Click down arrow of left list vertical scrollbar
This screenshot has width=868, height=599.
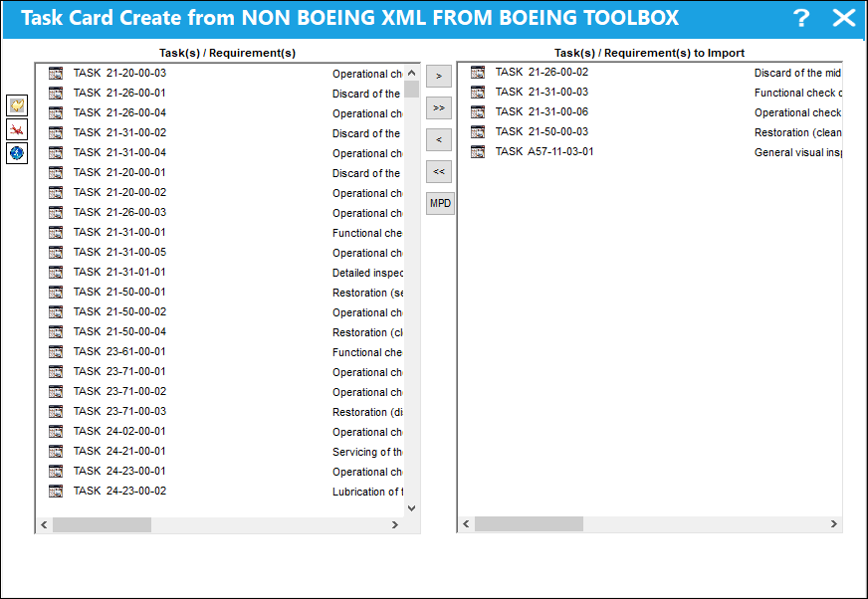pyautogui.click(x=411, y=507)
